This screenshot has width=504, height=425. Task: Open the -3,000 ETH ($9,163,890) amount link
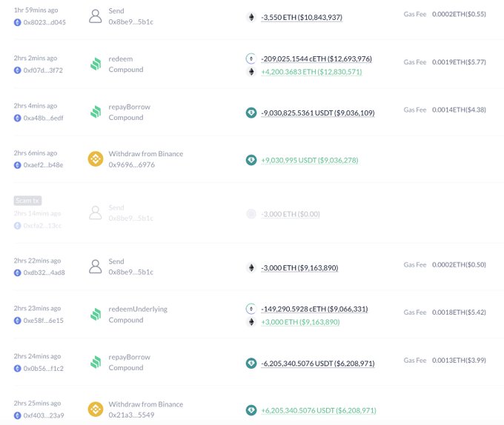[299, 268]
